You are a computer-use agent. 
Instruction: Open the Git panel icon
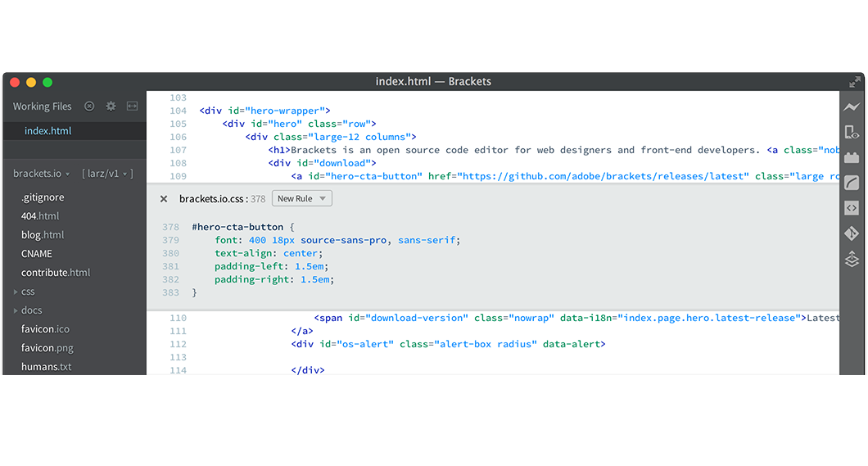[x=852, y=233]
